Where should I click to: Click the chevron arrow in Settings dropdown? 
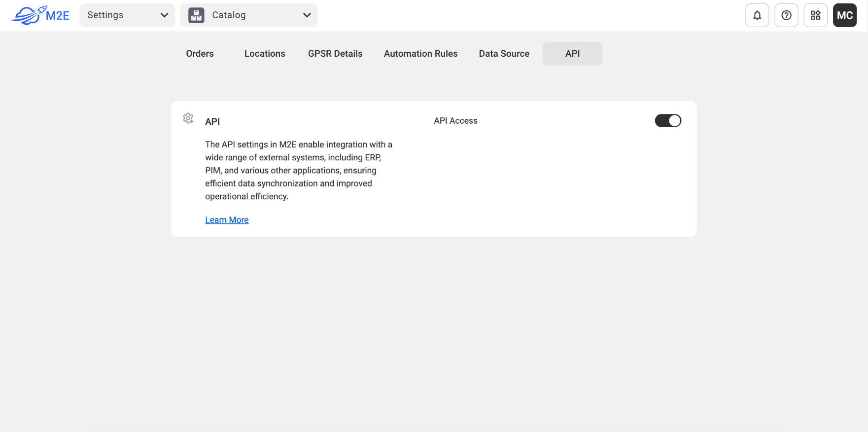(x=164, y=15)
